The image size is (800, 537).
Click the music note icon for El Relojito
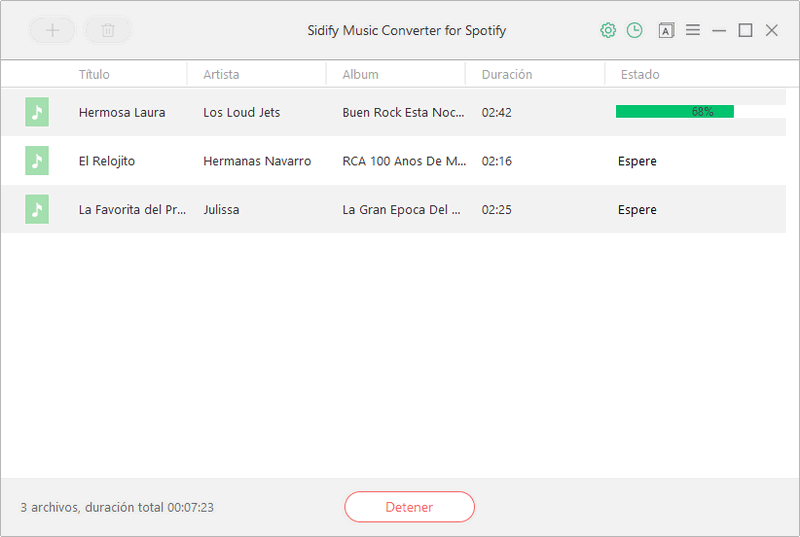[x=37, y=161]
